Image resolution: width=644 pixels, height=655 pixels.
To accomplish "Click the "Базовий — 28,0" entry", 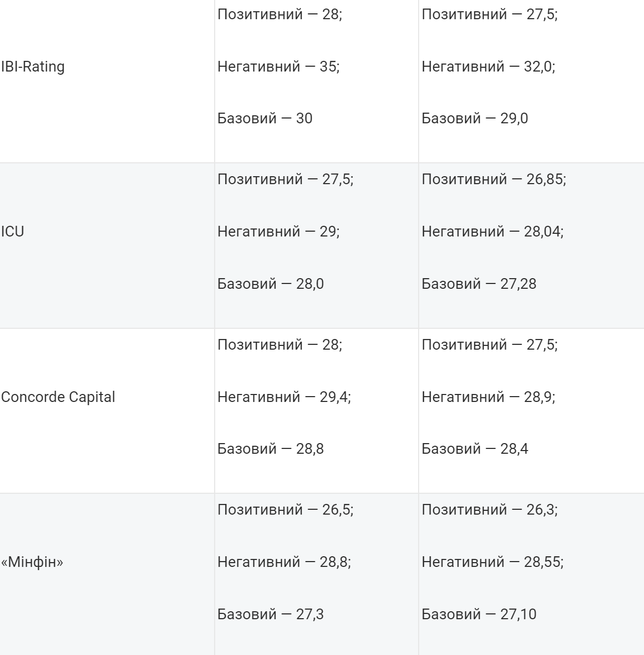I will coord(270,284).
